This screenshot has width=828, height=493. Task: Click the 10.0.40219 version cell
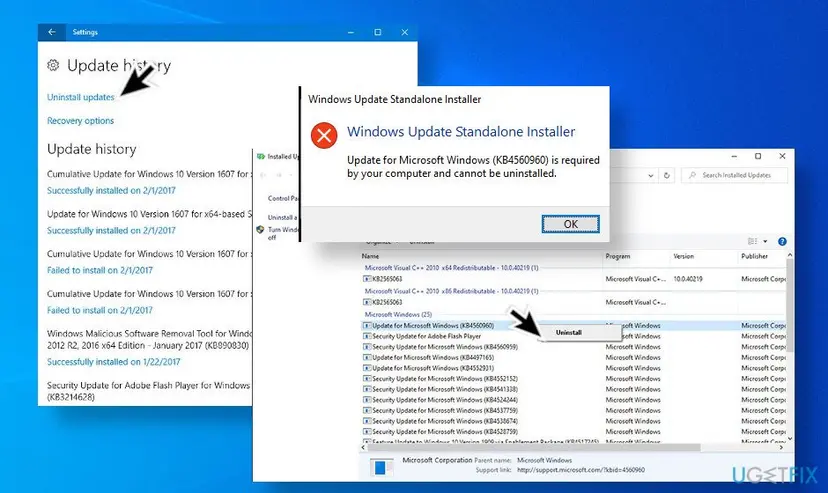tap(688, 279)
